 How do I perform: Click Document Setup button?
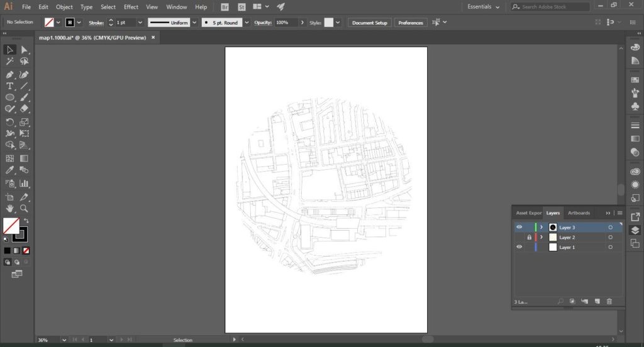coord(370,23)
